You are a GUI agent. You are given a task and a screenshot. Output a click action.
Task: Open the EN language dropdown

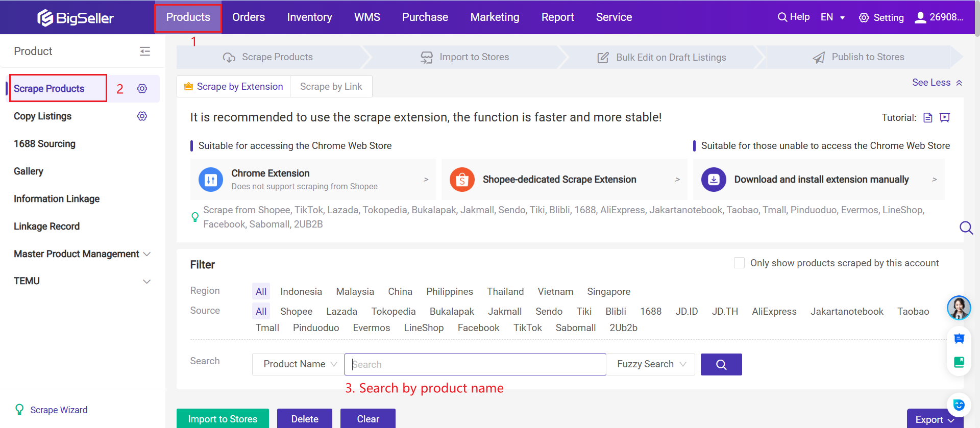pyautogui.click(x=832, y=17)
